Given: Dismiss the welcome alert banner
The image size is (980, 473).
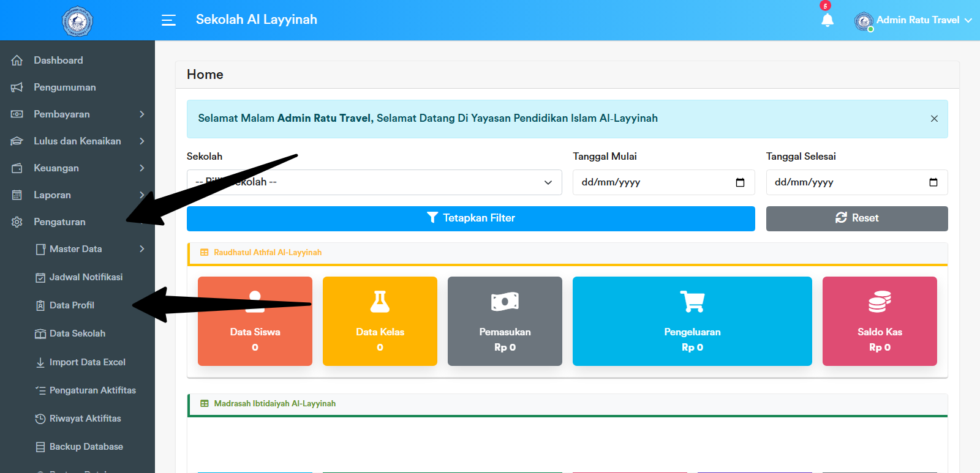Looking at the screenshot, I should tap(934, 119).
